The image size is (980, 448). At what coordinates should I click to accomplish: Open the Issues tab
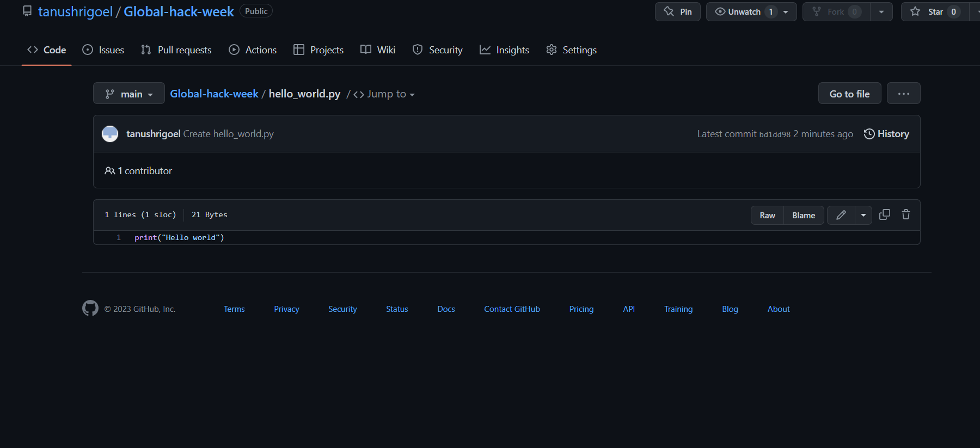click(x=103, y=50)
